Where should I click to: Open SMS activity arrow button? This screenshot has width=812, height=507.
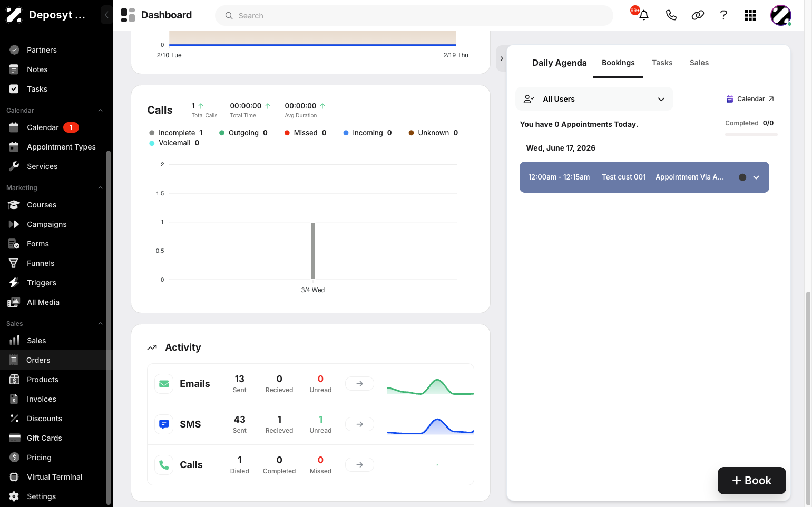point(359,424)
